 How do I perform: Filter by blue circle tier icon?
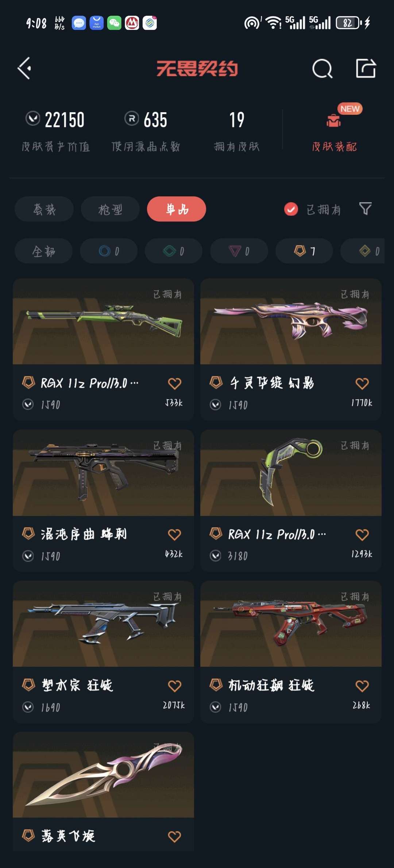[109, 251]
